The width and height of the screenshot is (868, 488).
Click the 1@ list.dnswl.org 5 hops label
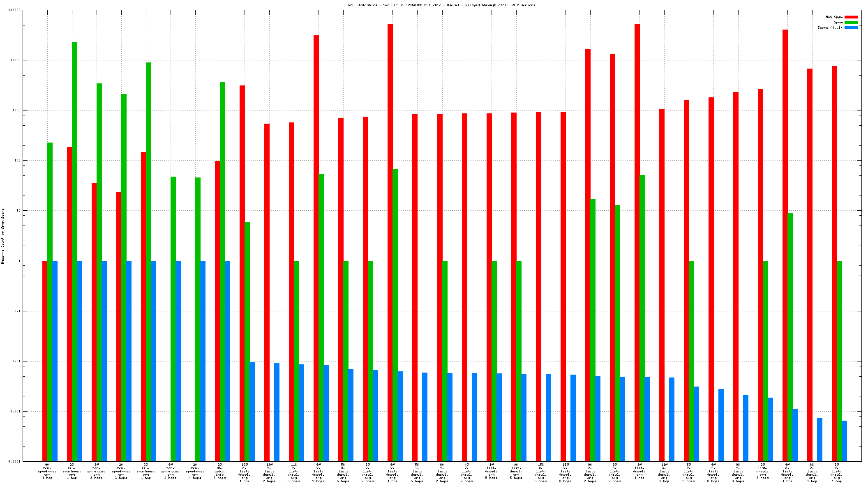(491, 471)
